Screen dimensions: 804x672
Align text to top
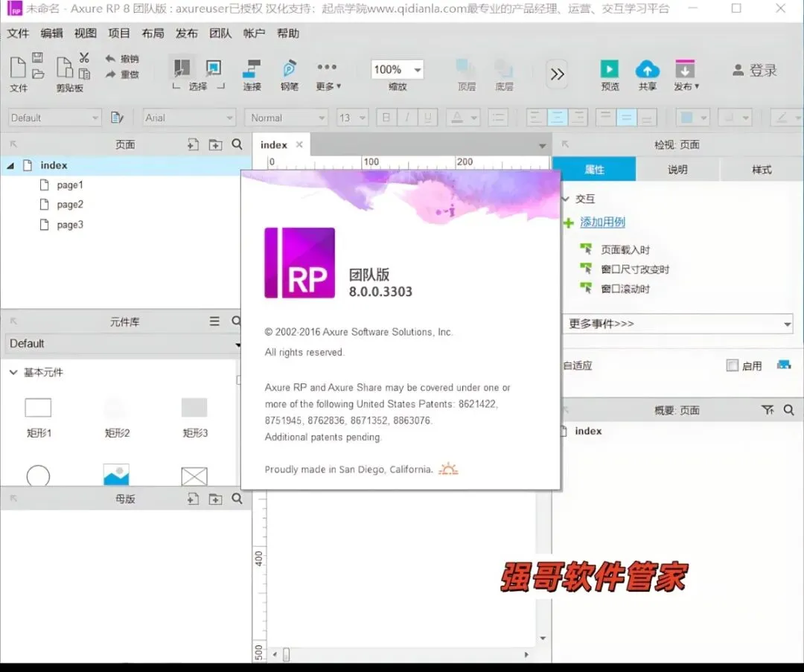coord(605,118)
